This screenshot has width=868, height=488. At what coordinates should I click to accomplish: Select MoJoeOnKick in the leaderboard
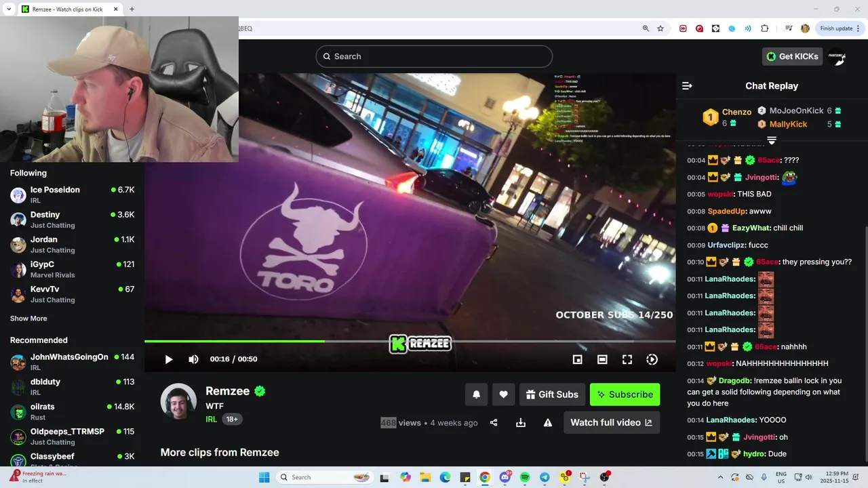[x=799, y=110]
